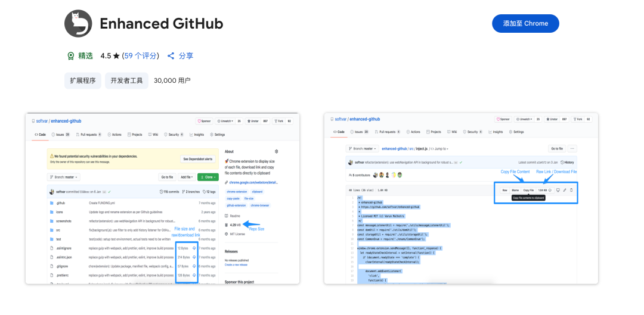The width and height of the screenshot is (644, 315).
Task: Open the screenshot showing the inject.js file view
Action: point(461,198)
